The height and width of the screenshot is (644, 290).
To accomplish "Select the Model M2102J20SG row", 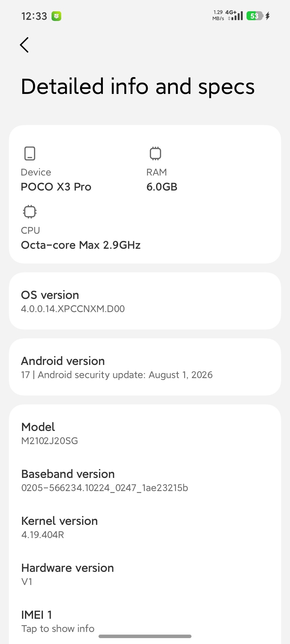I will click(x=145, y=433).
